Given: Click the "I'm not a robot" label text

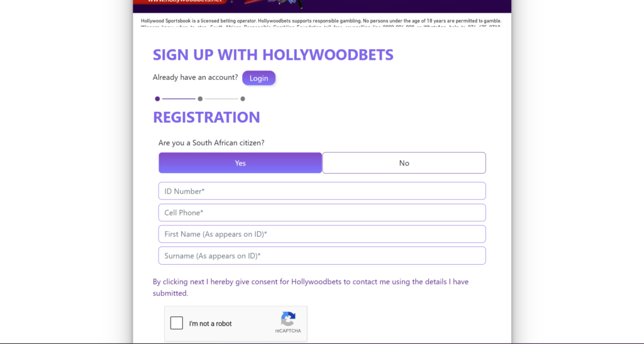Looking at the screenshot, I should coord(210,323).
